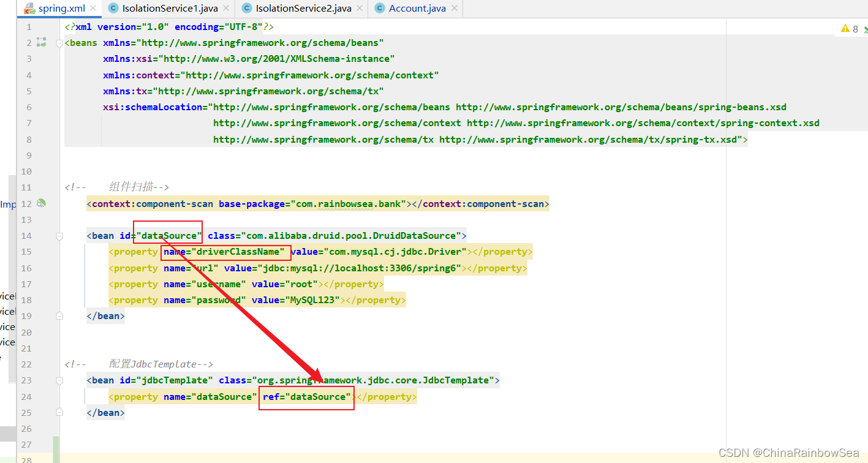Click the closing </bean> tag on line 19
The width and height of the screenshot is (868, 463).
coord(105,316)
